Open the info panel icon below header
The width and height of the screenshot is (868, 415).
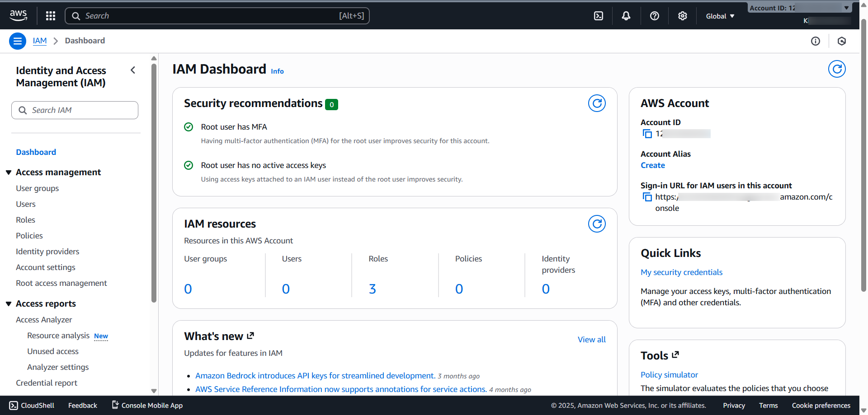(815, 41)
